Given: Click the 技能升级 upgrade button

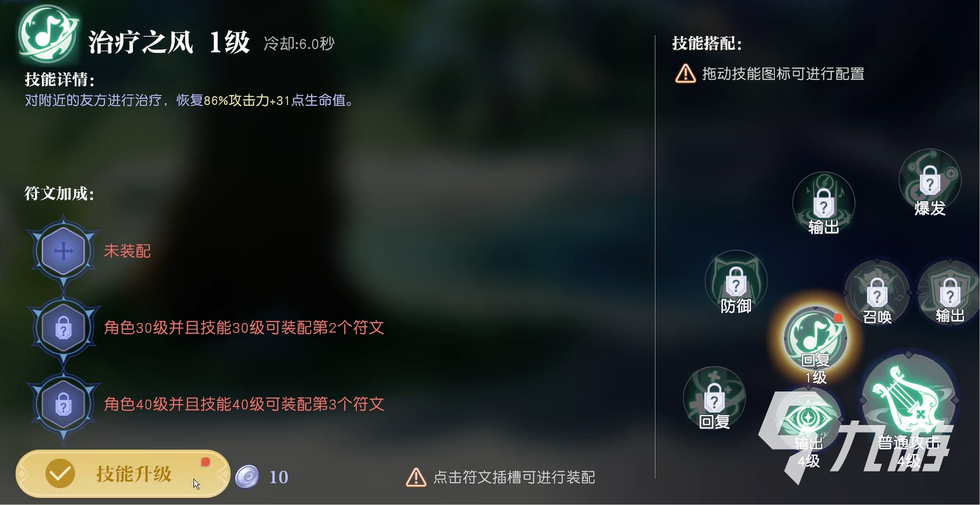Looking at the screenshot, I should (x=123, y=474).
